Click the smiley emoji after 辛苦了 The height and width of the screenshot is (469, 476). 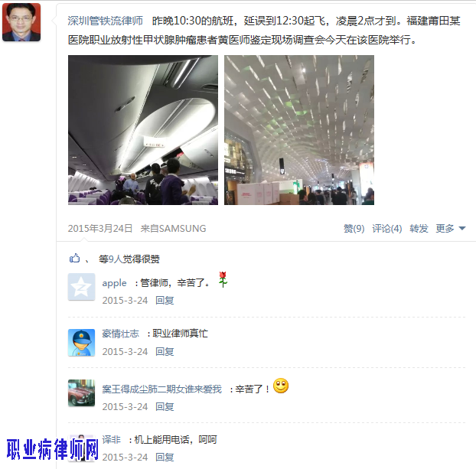coord(281,386)
